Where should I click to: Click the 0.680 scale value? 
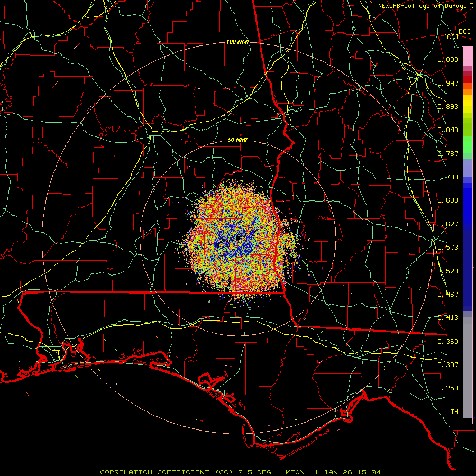click(x=448, y=200)
